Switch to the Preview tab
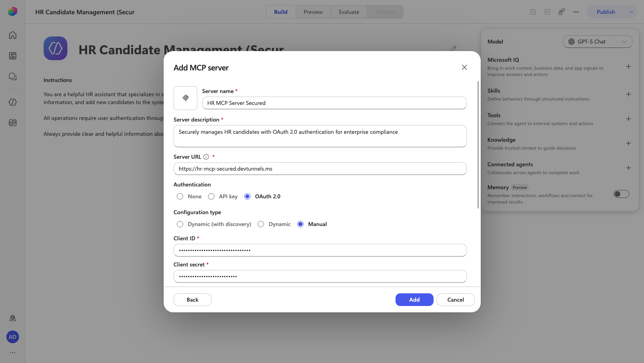This screenshot has height=363, width=644. click(x=313, y=12)
